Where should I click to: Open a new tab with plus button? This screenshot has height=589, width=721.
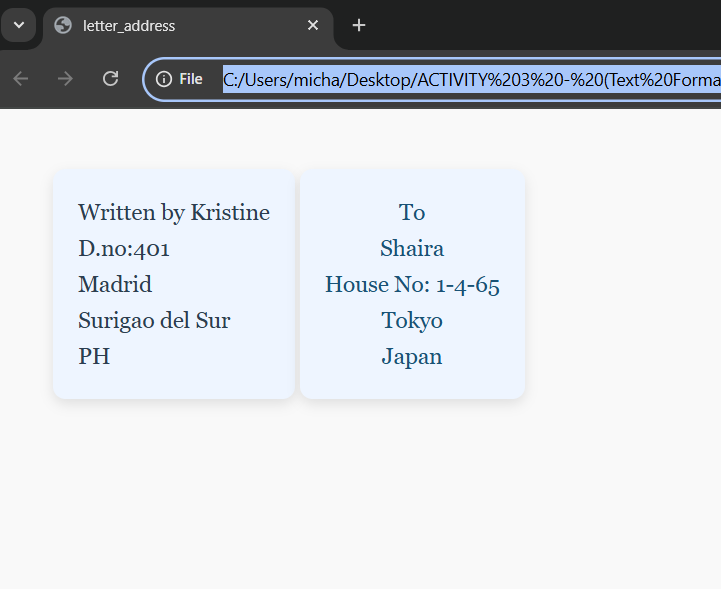pyautogui.click(x=359, y=25)
